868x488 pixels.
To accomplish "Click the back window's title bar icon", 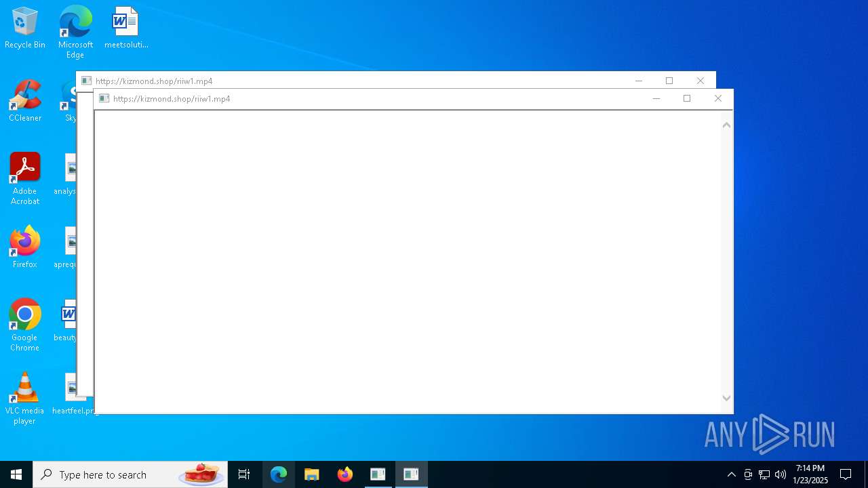I will click(x=86, y=81).
